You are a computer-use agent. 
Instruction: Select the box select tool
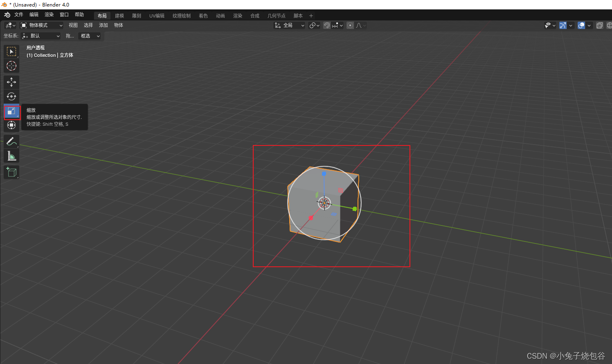coord(11,51)
